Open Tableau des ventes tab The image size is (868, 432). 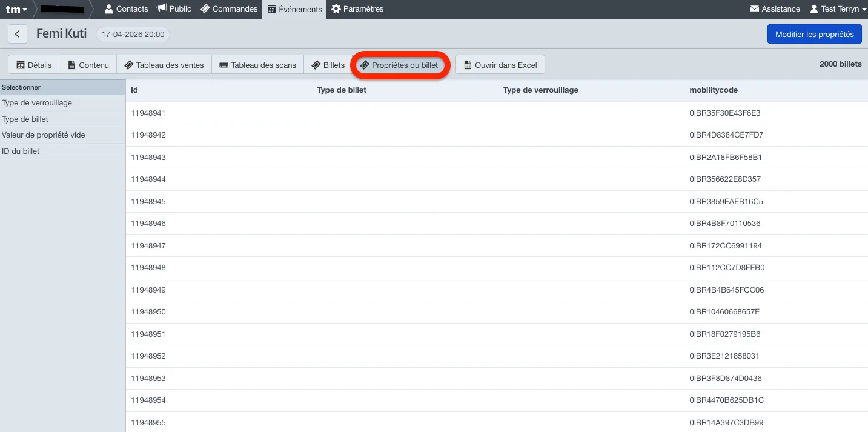click(164, 65)
